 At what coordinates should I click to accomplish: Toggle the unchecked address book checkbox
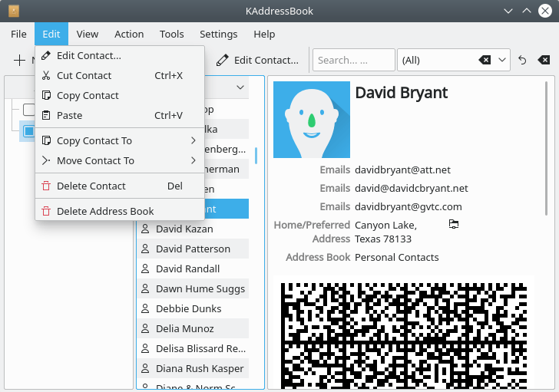click(28, 110)
